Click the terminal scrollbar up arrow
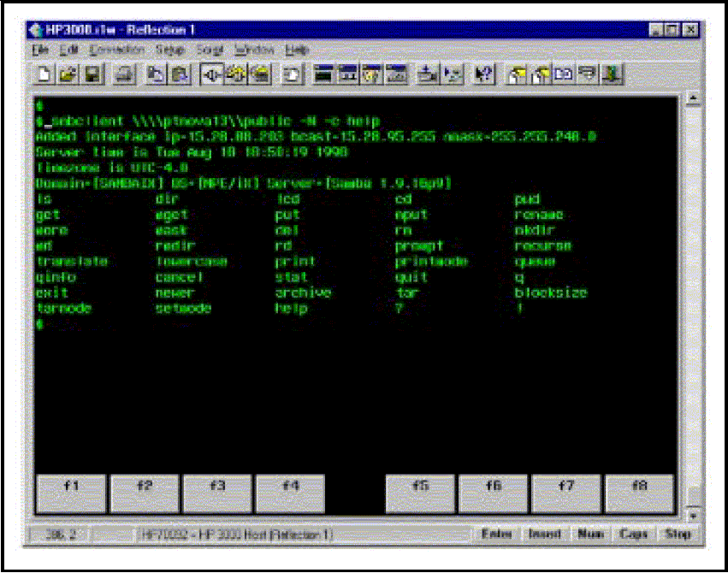The image size is (728, 573). [693, 98]
